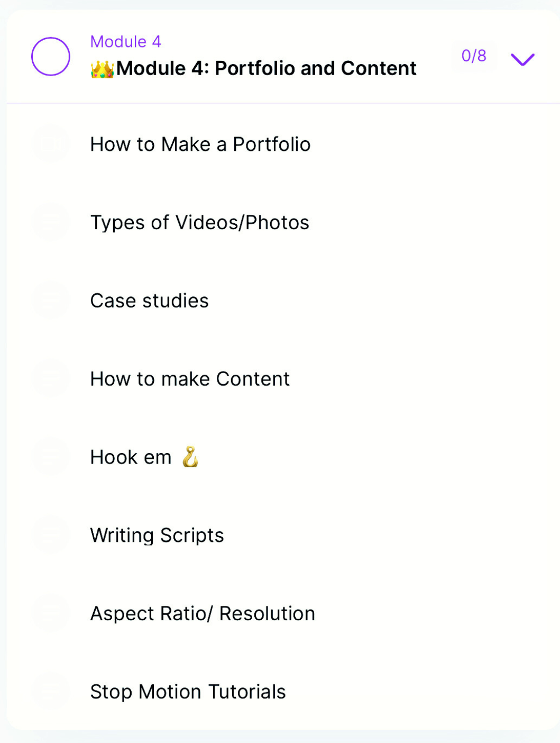Click the lesson icon next to Types of Videos/Photos
Screen dimensions: 560x743
pyautogui.click(x=50, y=222)
